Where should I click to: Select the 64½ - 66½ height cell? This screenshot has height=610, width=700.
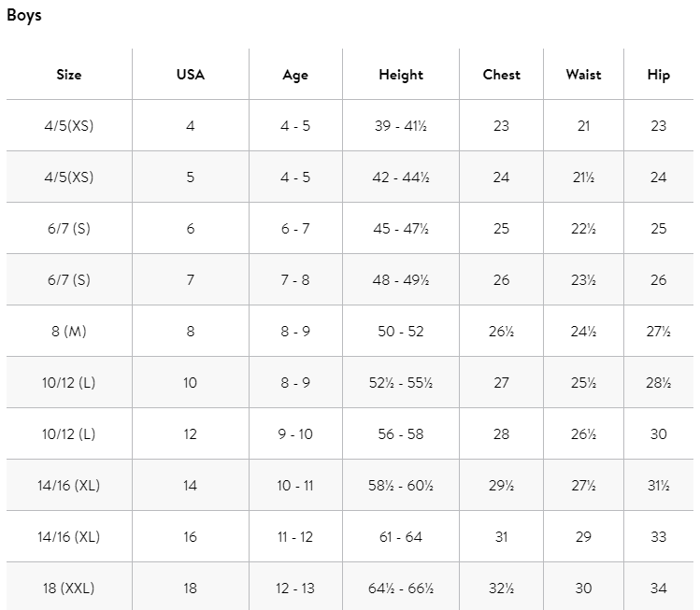click(401, 589)
